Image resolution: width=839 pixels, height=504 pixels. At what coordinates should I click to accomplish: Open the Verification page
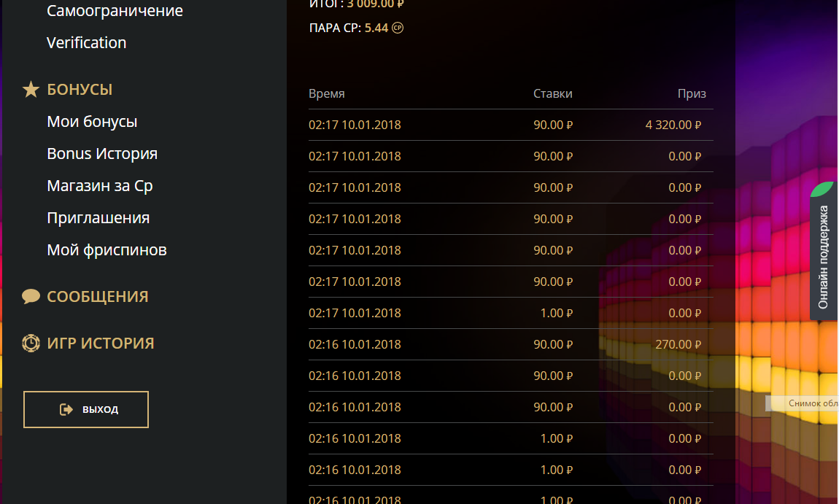86,43
